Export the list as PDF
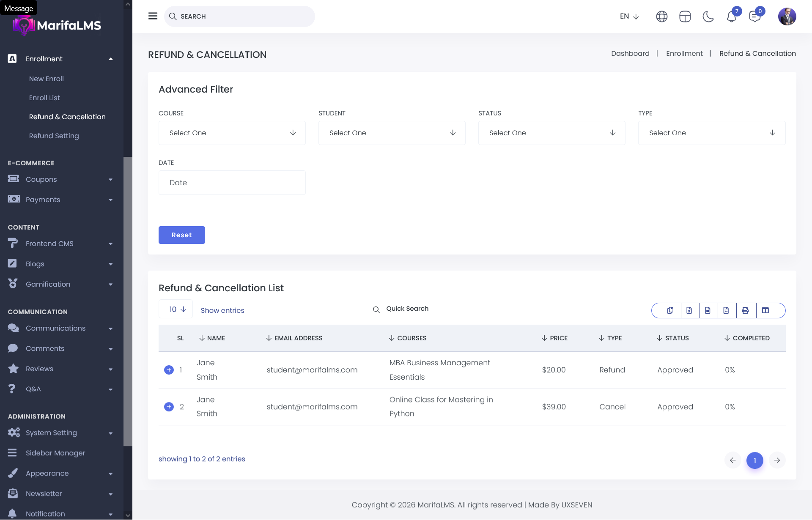The image size is (812, 520). pyautogui.click(x=726, y=310)
